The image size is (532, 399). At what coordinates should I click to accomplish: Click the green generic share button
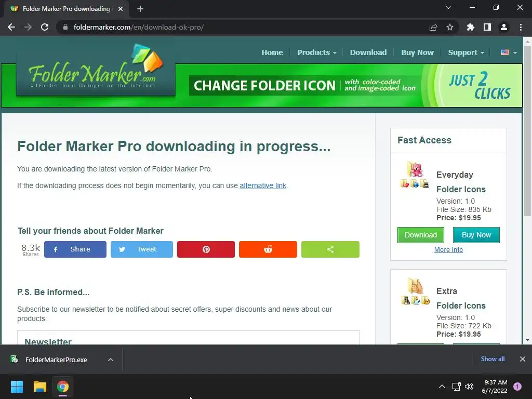coord(330,249)
